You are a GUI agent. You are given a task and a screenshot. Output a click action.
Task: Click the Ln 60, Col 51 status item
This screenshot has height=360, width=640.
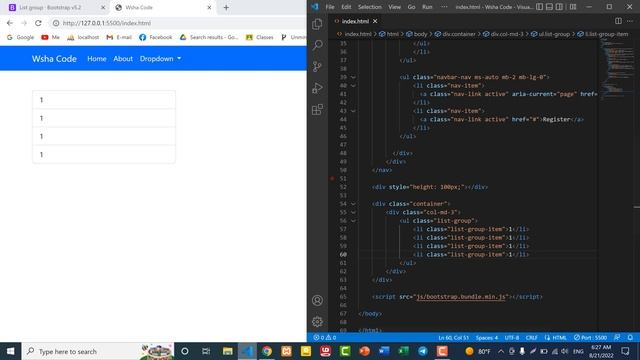(x=453, y=338)
